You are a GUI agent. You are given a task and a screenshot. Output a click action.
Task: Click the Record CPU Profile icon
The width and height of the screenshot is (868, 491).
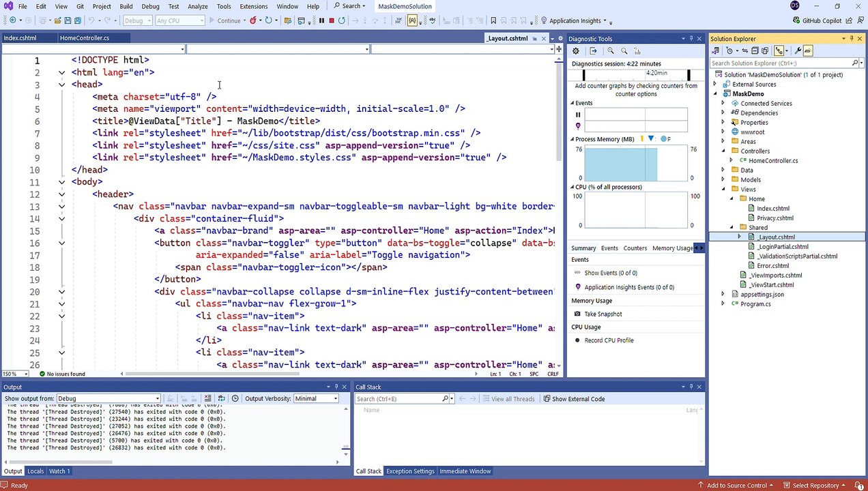(x=577, y=340)
